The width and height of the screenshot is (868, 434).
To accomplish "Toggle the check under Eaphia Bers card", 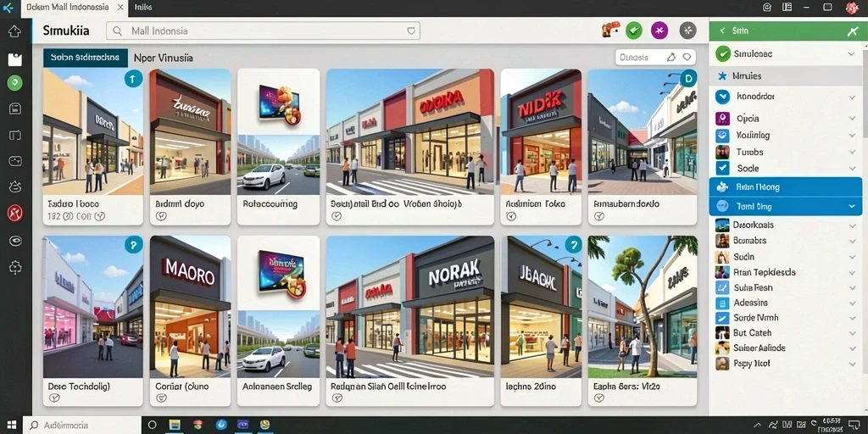I will click(599, 398).
